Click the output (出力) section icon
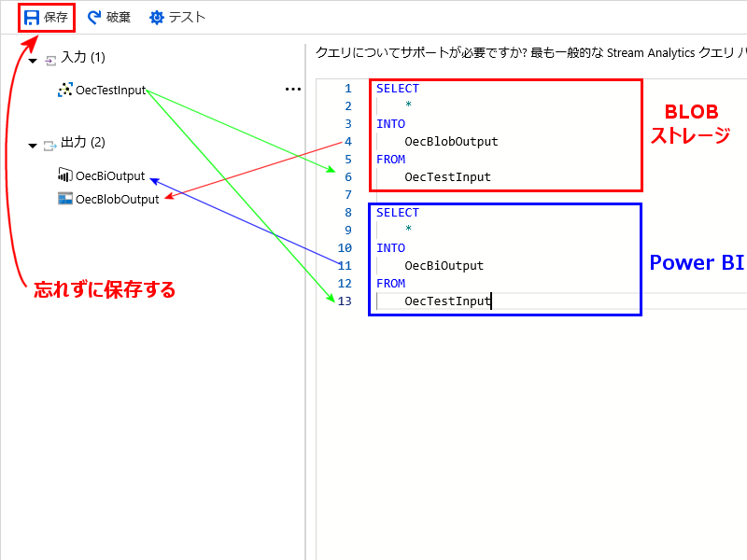Viewport: 747px width, 560px height. 50,146
